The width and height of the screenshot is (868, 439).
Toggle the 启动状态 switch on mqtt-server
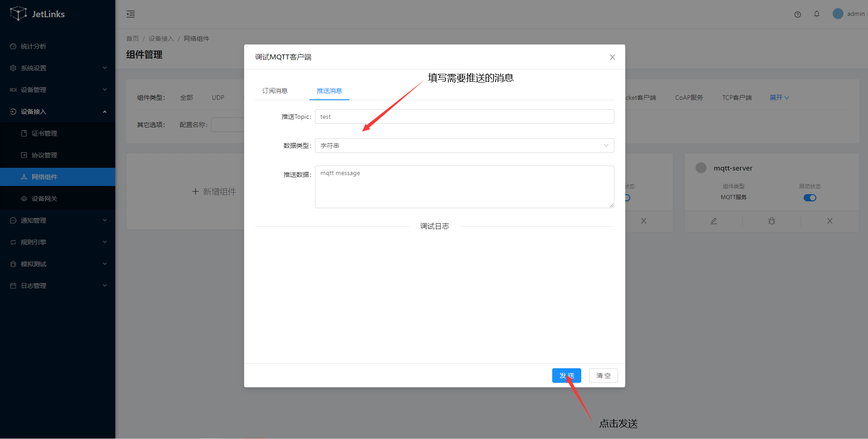[x=809, y=197]
